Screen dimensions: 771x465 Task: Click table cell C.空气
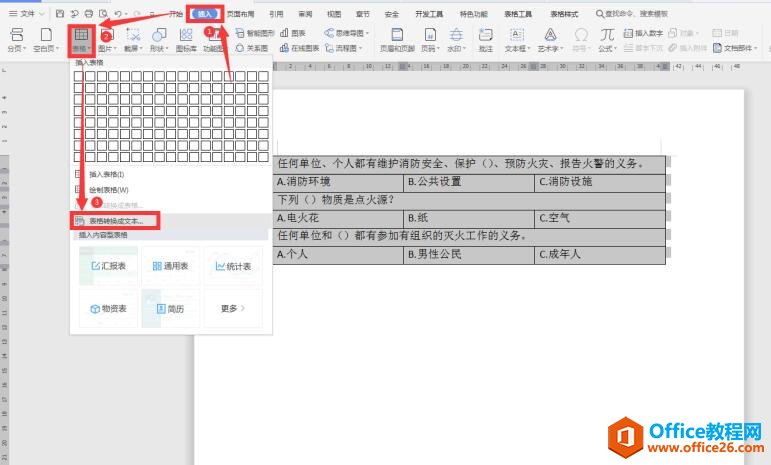[x=600, y=218]
